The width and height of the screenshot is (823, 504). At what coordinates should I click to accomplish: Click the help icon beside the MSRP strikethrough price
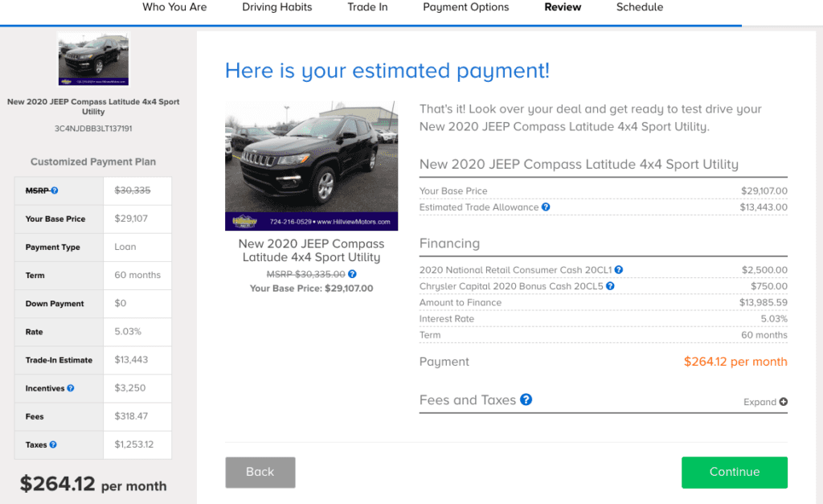(352, 275)
